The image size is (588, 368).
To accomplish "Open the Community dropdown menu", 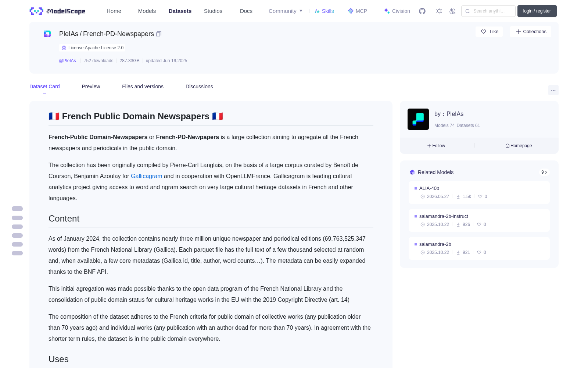I will [286, 11].
